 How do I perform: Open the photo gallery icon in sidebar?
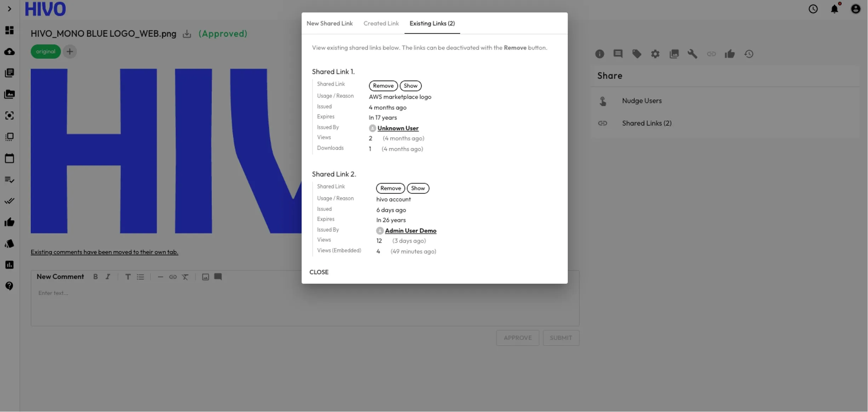(x=9, y=94)
